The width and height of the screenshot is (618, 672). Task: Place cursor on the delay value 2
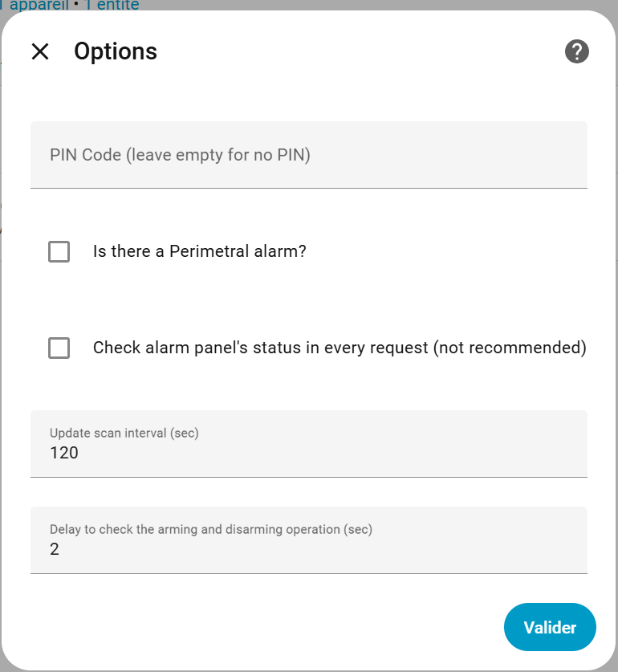[55, 550]
